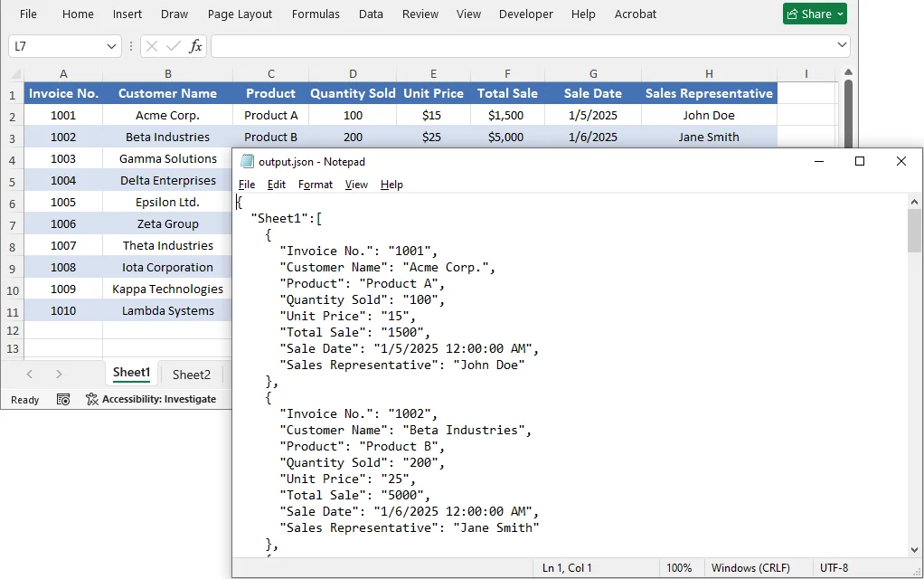
Task: Click the Invoice No. header cell
Action: tap(63, 93)
